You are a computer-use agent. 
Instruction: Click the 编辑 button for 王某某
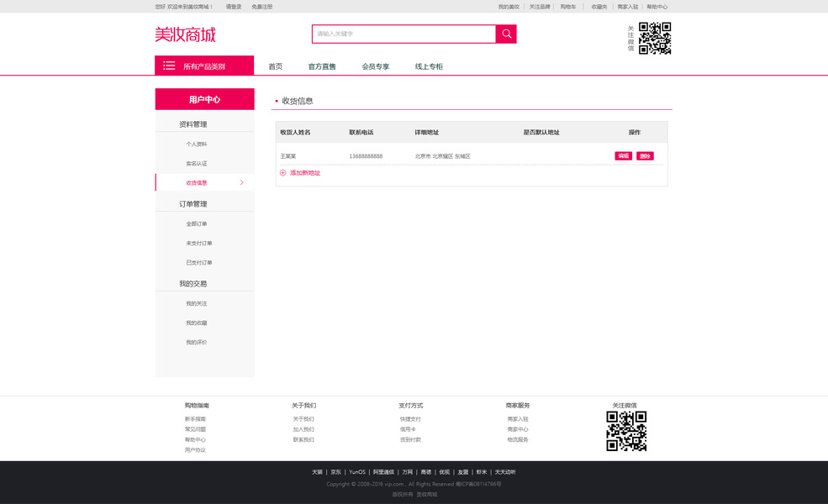623,155
